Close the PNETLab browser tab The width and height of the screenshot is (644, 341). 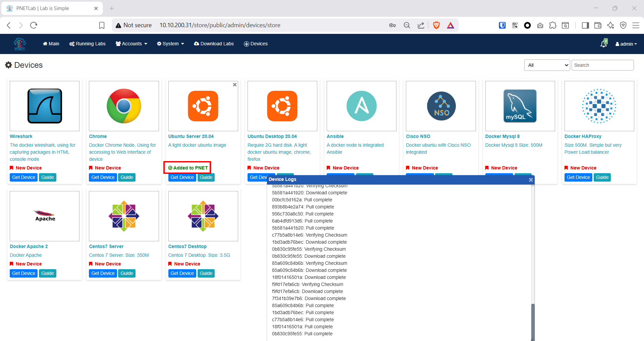click(x=96, y=8)
